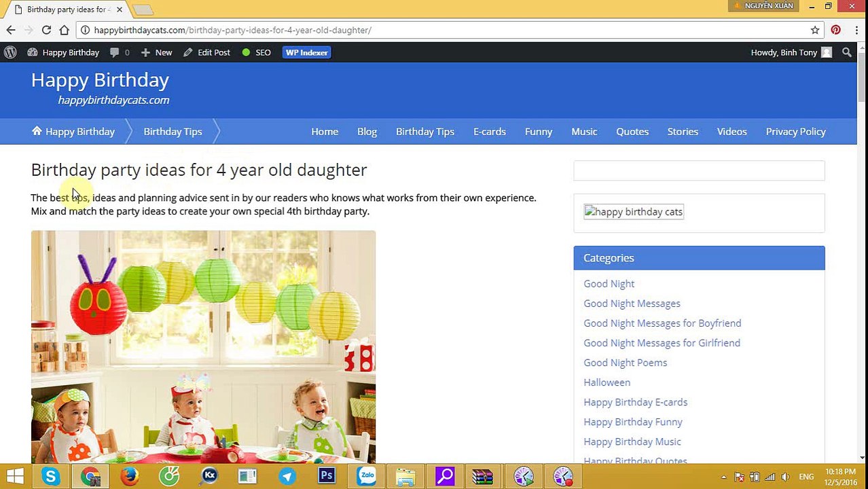This screenshot has width=868, height=489.
Task: Open purple magnifier app in taskbar
Action: tap(445, 476)
